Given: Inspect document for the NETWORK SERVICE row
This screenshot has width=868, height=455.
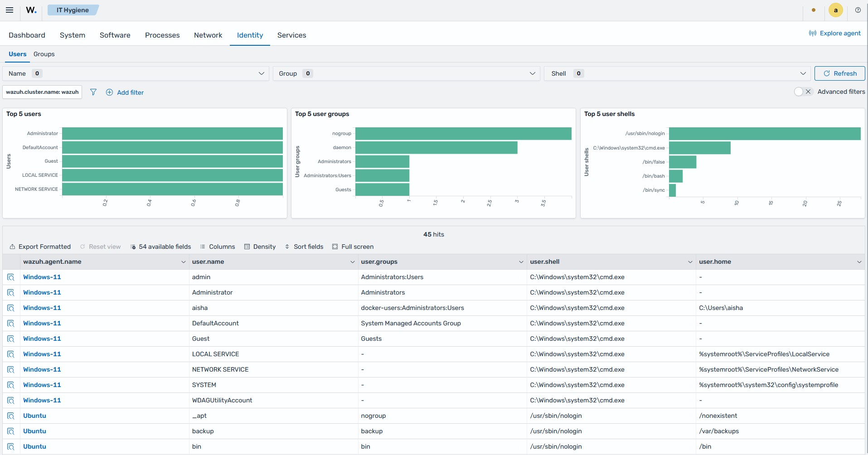Looking at the screenshot, I should click(x=11, y=369).
